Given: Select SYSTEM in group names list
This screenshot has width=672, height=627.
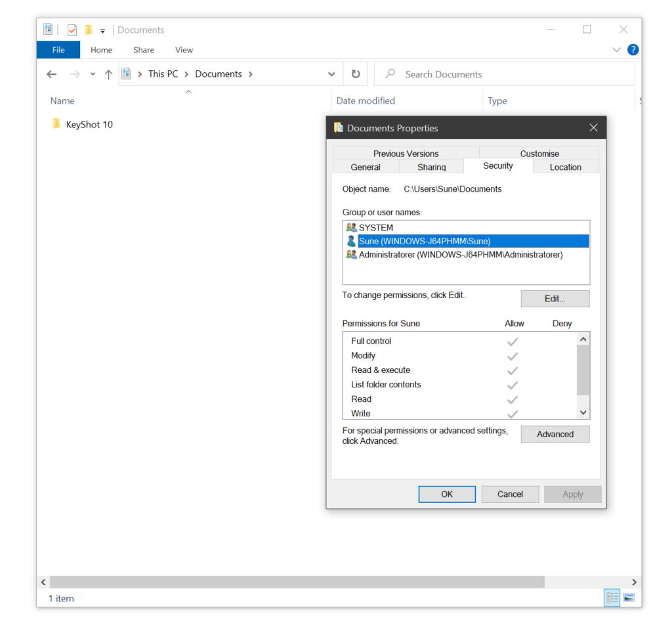Looking at the screenshot, I should tap(376, 228).
